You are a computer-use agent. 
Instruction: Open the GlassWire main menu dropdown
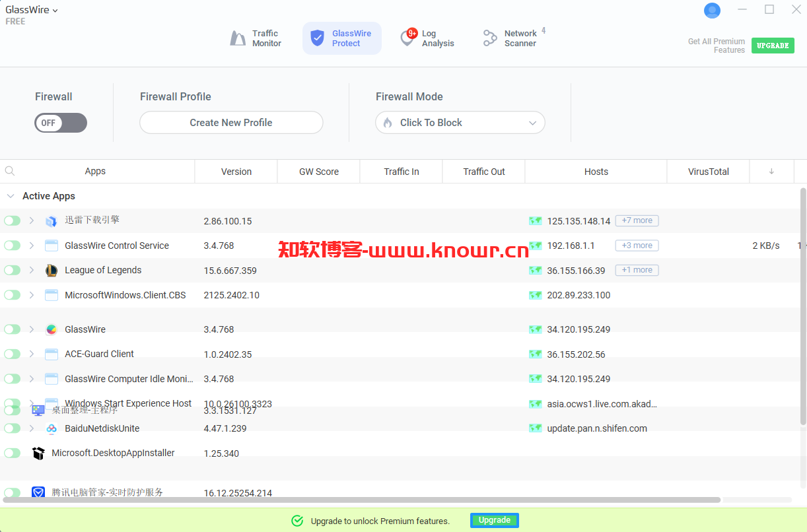[x=32, y=10]
